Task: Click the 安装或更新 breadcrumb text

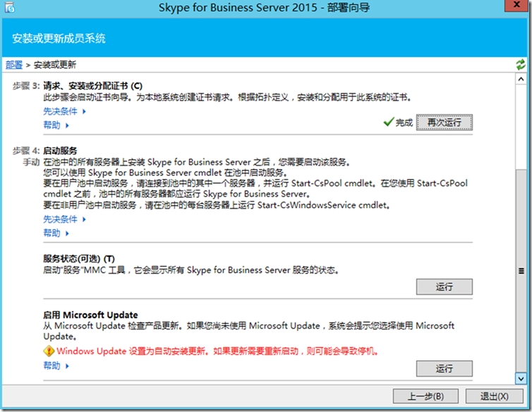Action: click(x=55, y=65)
